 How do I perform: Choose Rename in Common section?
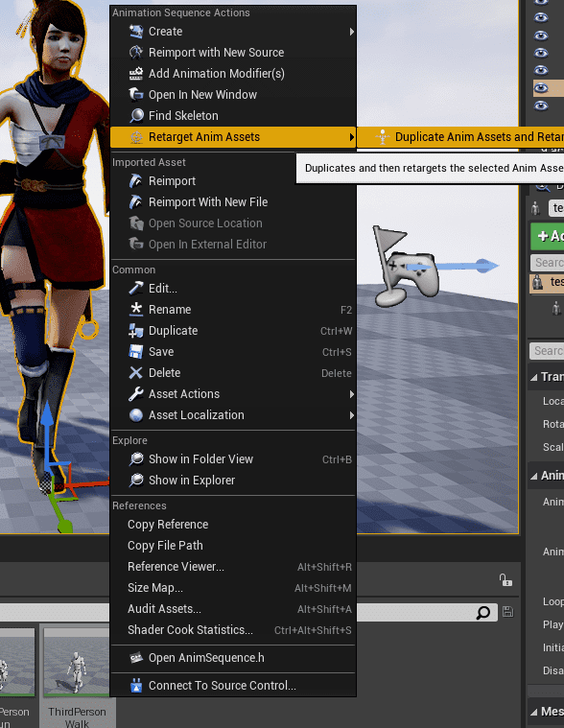(233, 310)
